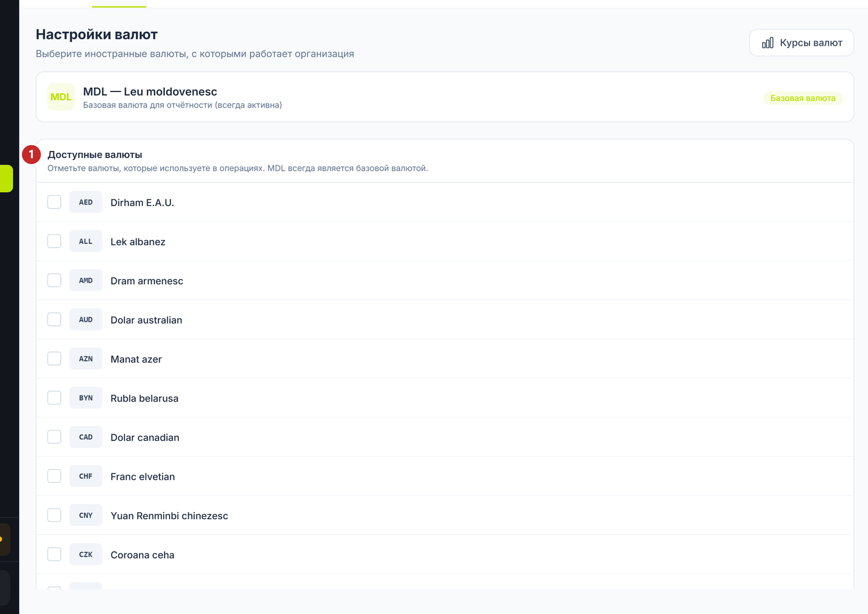This screenshot has width=868, height=614.
Task: Click the AMD currency code badge
Action: (x=86, y=281)
